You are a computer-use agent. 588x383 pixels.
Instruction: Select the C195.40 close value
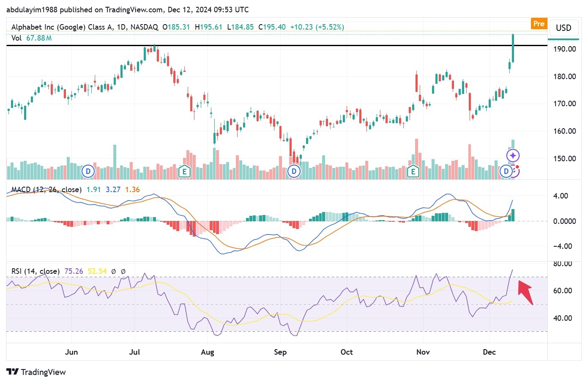[x=272, y=27]
